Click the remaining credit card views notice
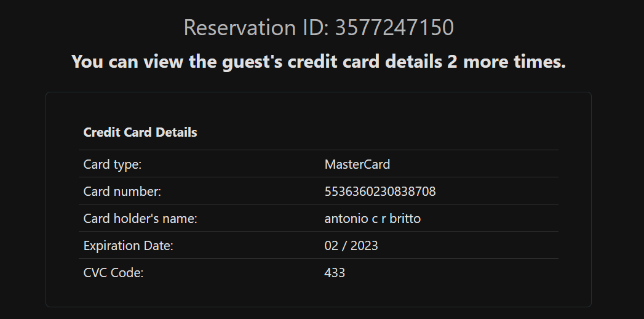 tap(319, 62)
